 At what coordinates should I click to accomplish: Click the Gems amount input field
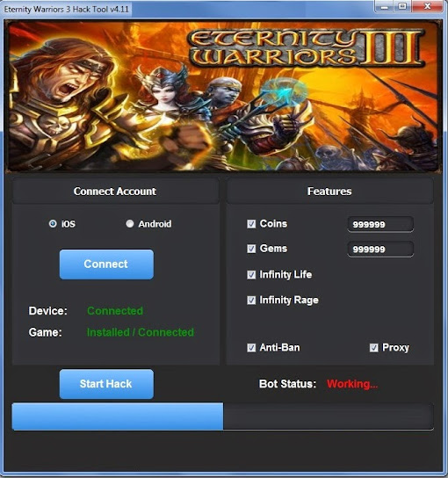pos(380,249)
